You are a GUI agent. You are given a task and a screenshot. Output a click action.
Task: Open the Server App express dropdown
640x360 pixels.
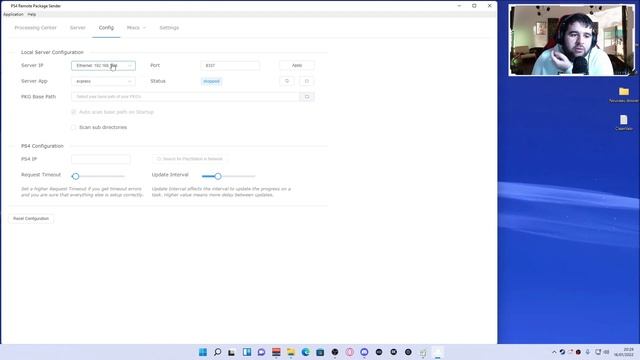coord(103,81)
